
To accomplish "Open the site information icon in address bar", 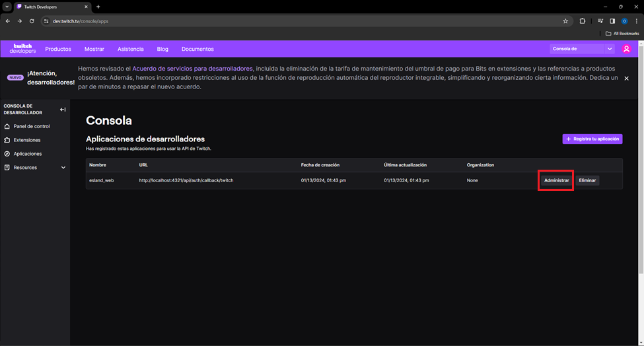I will click(46, 21).
